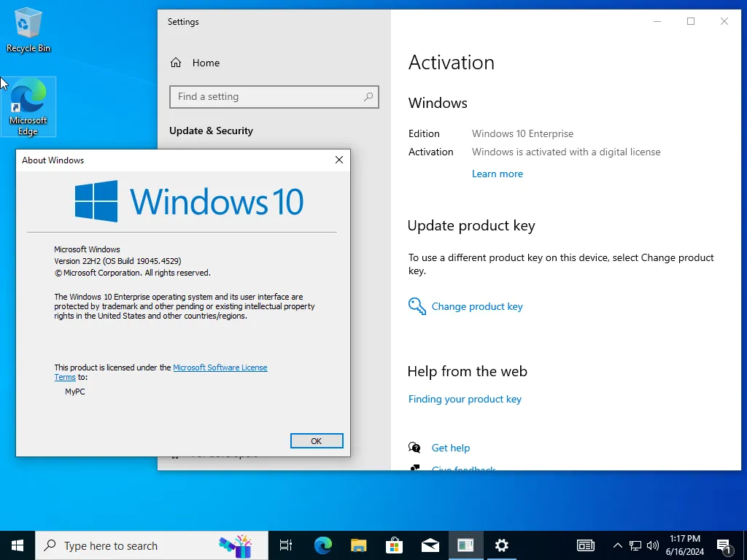Click the text Windows is activated with a digital license
Image resolution: width=747 pixels, height=560 pixels.
point(566,152)
